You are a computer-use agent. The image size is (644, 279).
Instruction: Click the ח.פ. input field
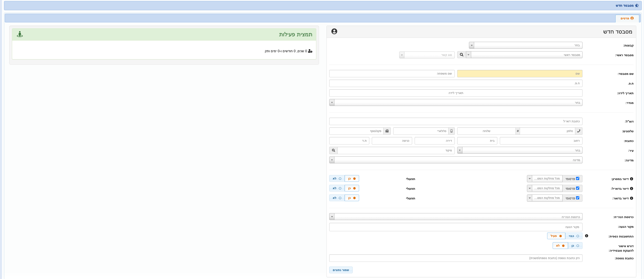coord(456,83)
